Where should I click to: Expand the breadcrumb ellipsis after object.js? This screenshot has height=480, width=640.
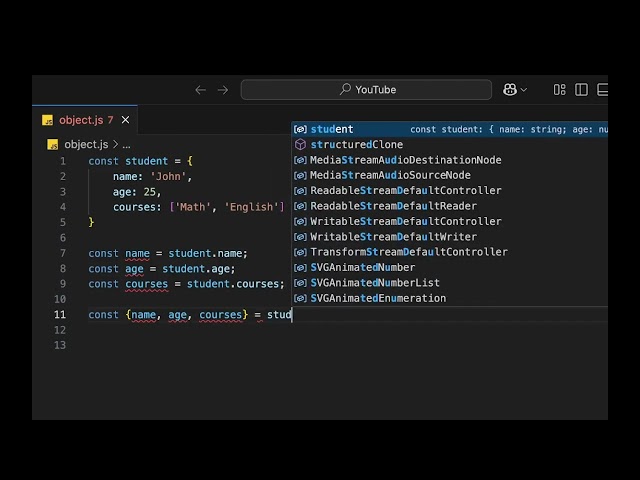pyautogui.click(x=127, y=145)
